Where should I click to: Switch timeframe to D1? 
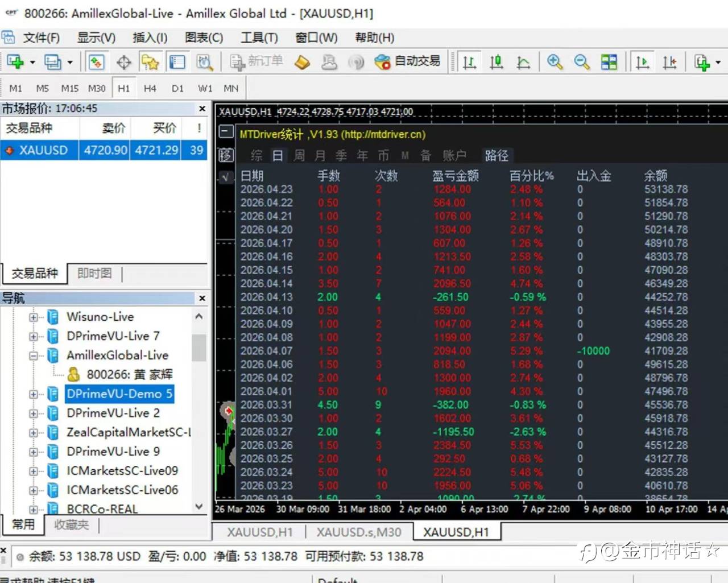(177, 88)
